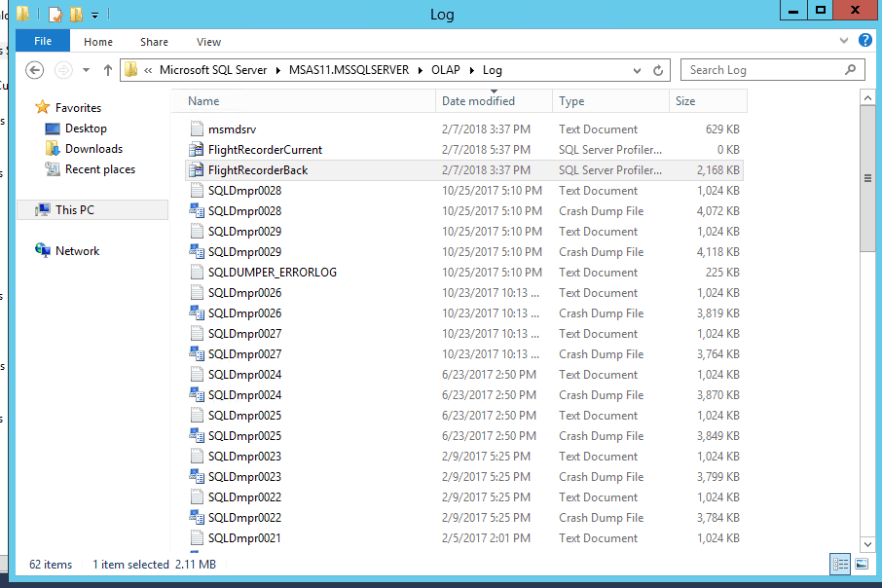The image size is (882, 588).
Task: Select the FlightRecorderCurrent profiler trace icon
Action: 197,149
